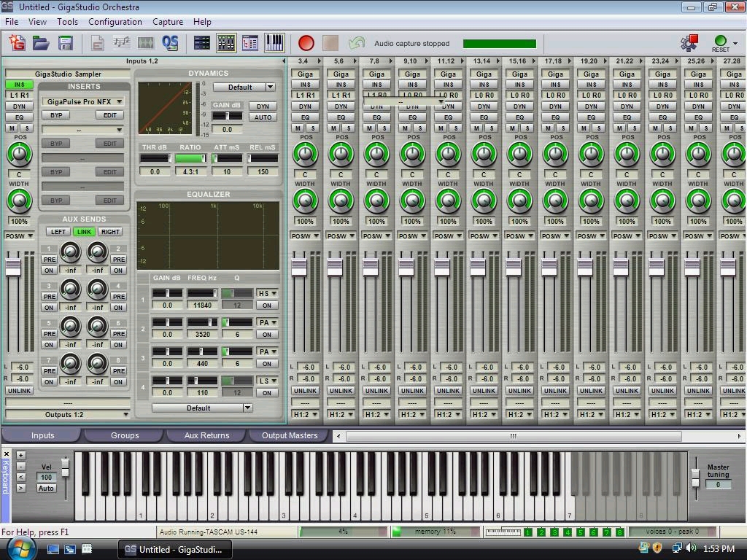
Task: Click the EQ button on channel 5,6
Action: coord(341,117)
